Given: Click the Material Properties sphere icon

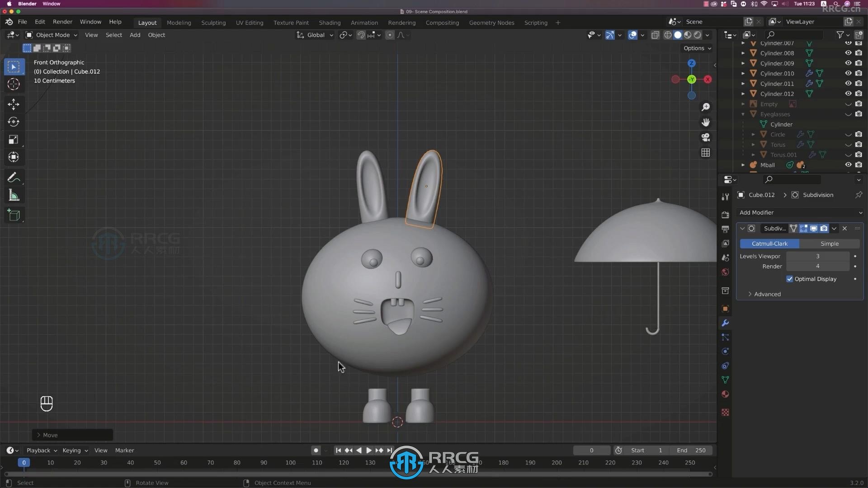Looking at the screenshot, I should pos(726,394).
